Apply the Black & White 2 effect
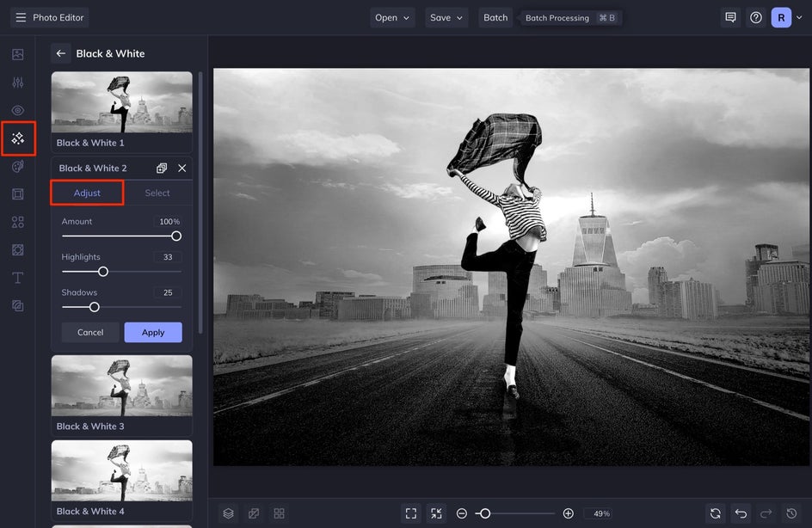 [153, 332]
